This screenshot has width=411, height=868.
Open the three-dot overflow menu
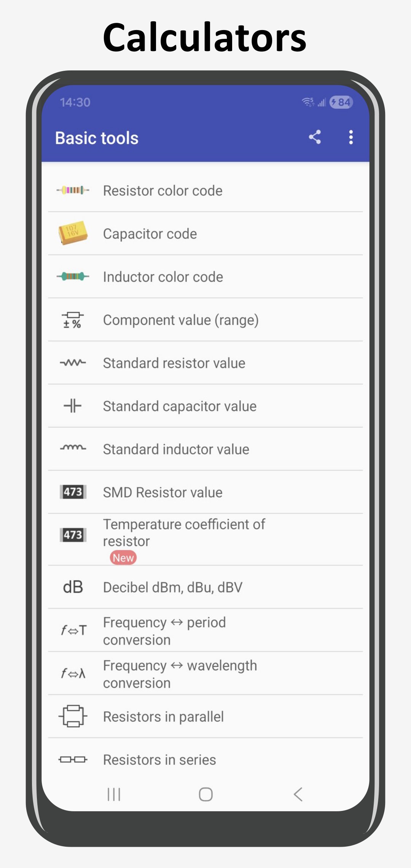coord(351,137)
